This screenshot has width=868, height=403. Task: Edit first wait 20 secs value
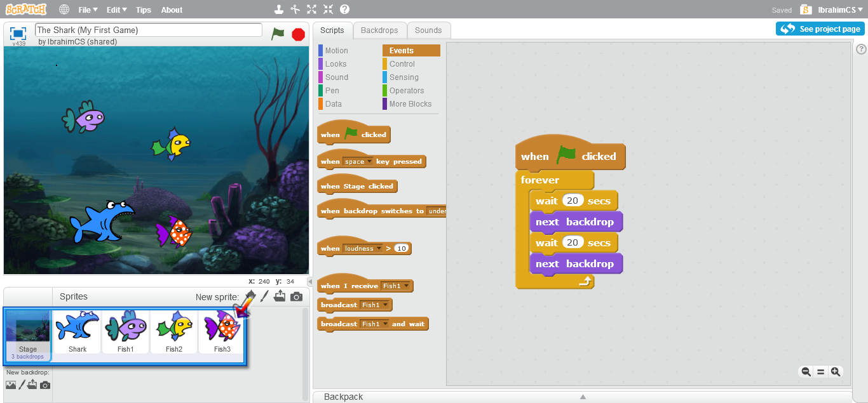tap(573, 201)
